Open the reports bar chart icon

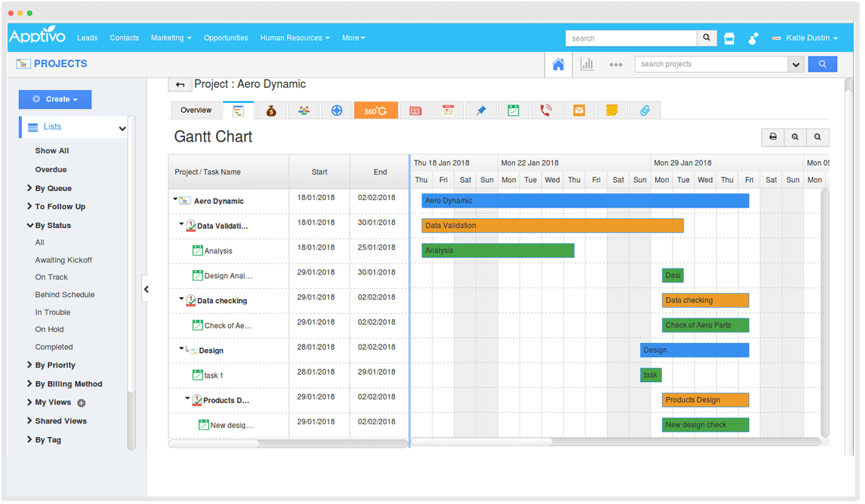[587, 65]
